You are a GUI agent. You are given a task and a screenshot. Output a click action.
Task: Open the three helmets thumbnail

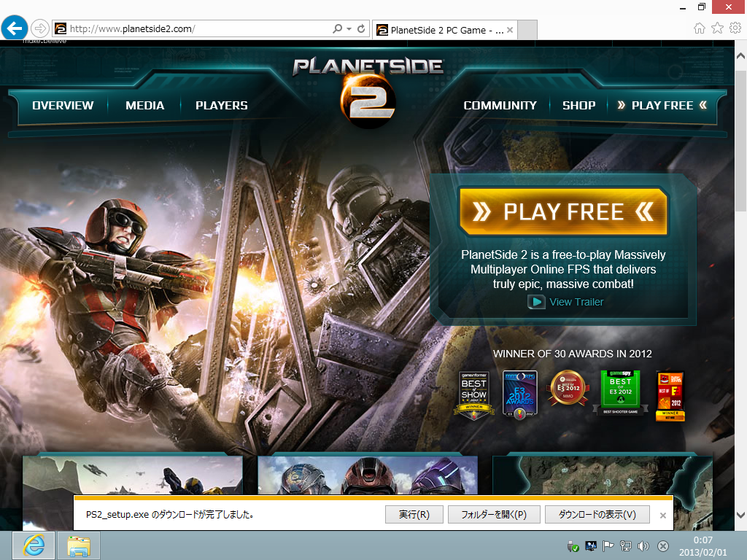click(x=368, y=475)
